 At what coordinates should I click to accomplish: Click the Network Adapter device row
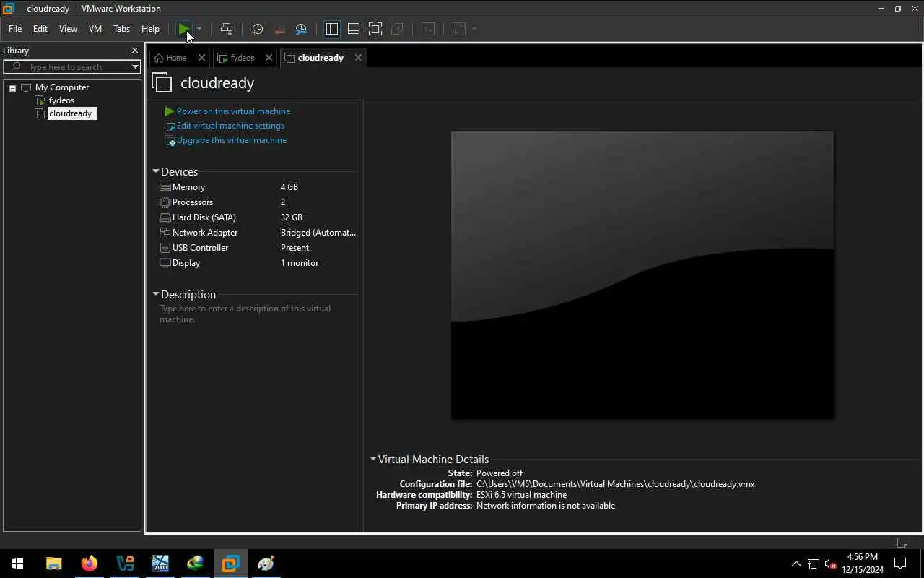click(x=257, y=233)
